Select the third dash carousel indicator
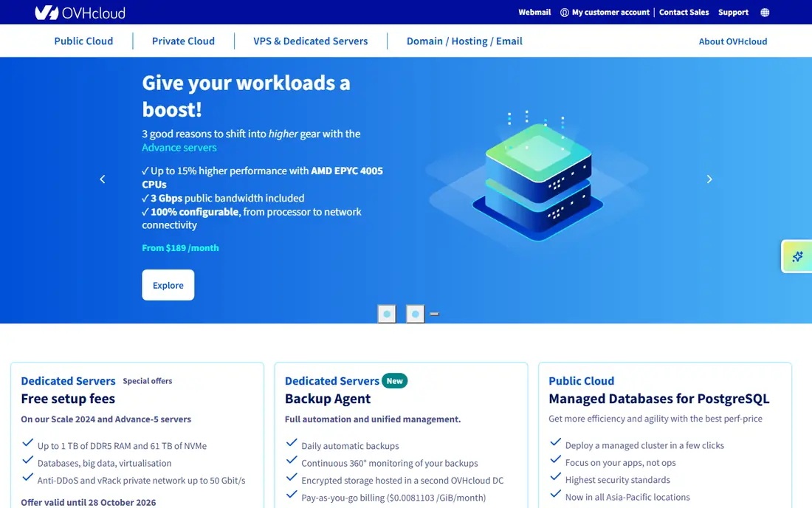This screenshot has width=812, height=508. click(435, 314)
